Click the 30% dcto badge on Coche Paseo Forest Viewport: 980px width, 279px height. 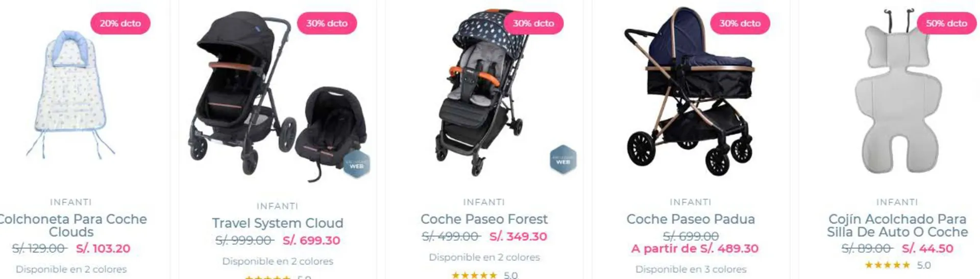click(533, 24)
